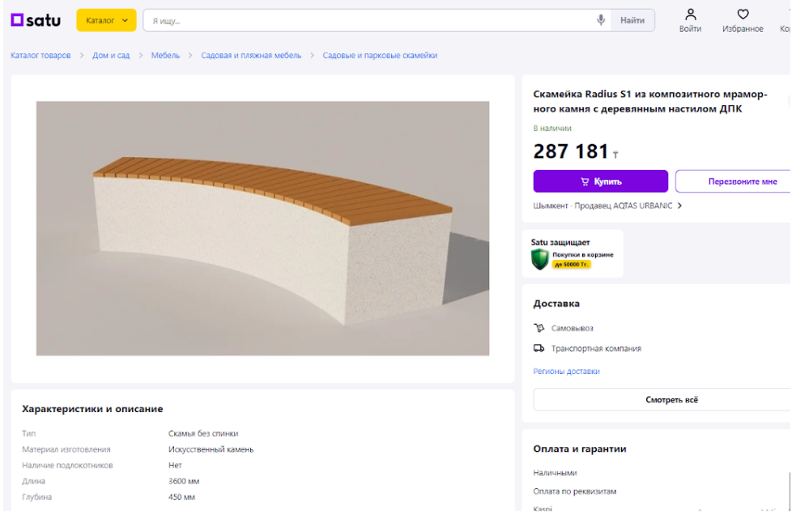Select the price 287 181
Viewport: 792px width, 532px height.
(x=571, y=151)
